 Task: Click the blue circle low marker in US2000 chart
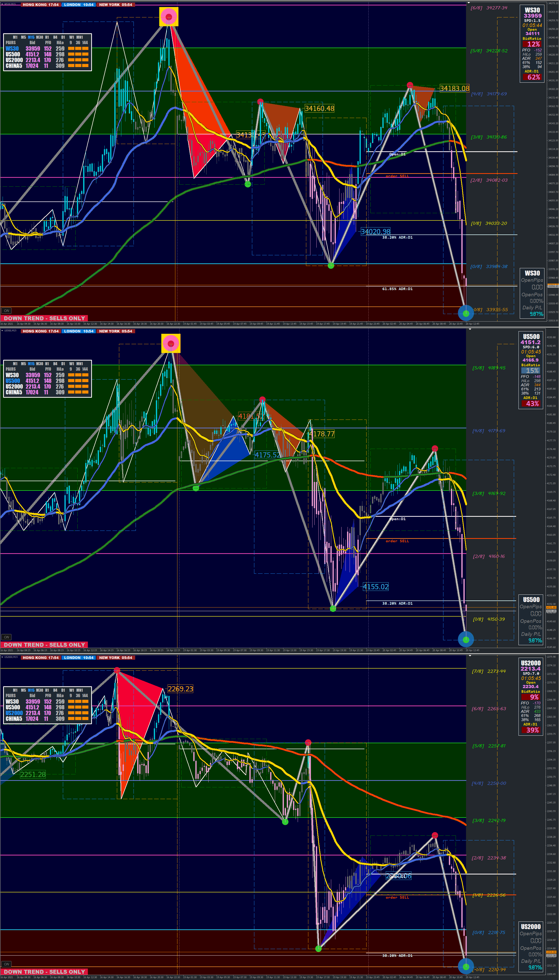click(466, 966)
